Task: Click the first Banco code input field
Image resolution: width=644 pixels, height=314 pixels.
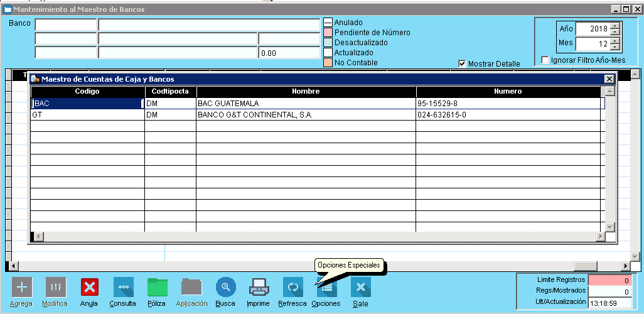Action: (66, 24)
